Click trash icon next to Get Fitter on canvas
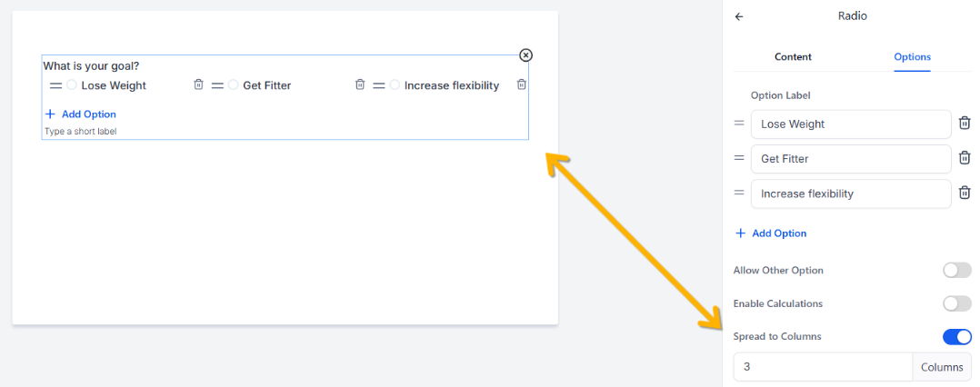This screenshot has height=387, width=980. click(360, 84)
